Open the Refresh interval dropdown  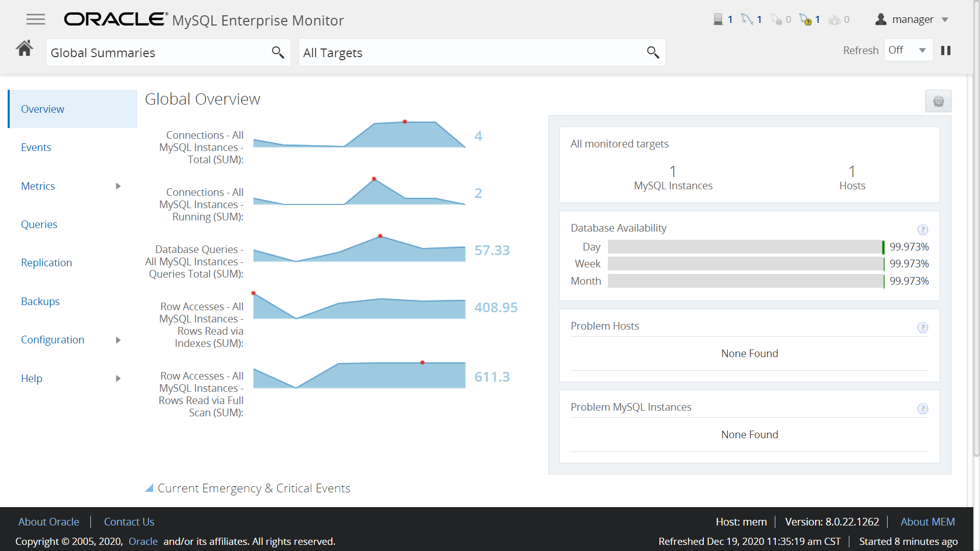[x=908, y=50]
